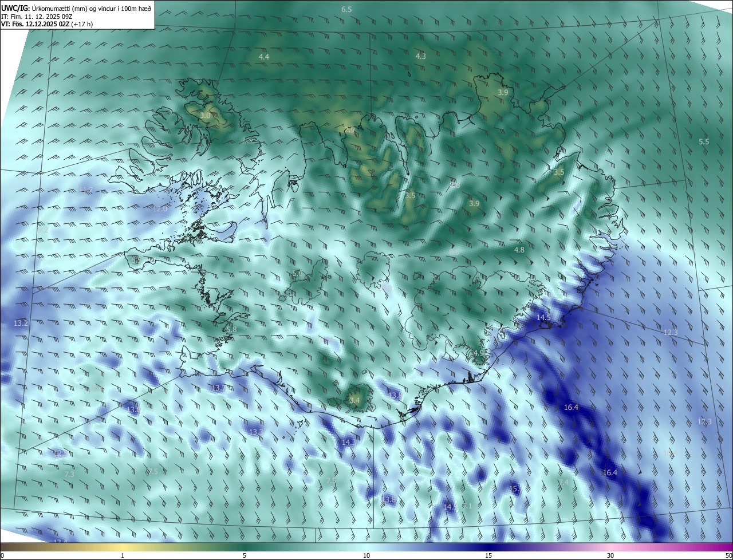Click the 2.9 value label on the map

[x=349, y=131]
